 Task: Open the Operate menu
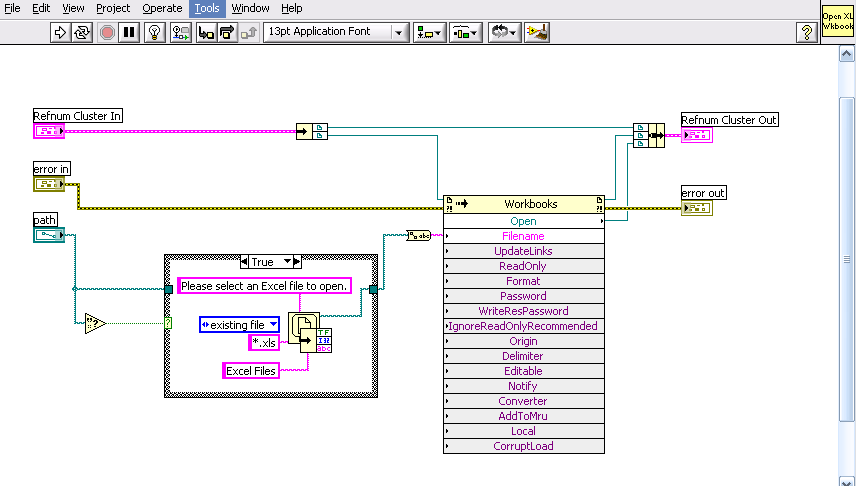(162, 8)
